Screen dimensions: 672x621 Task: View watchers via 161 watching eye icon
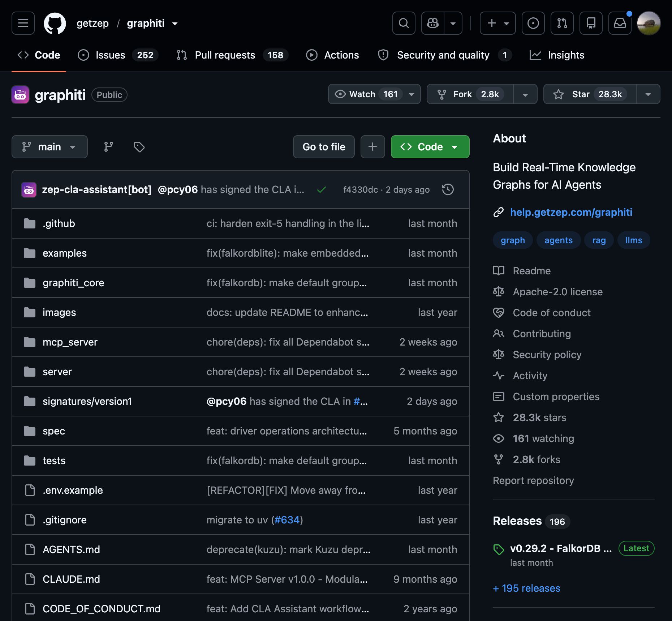pyautogui.click(x=499, y=438)
